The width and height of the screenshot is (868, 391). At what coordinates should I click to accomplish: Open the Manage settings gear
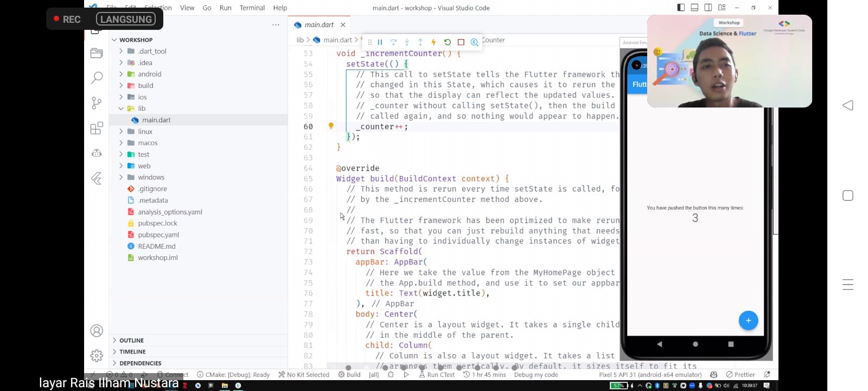point(97,355)
